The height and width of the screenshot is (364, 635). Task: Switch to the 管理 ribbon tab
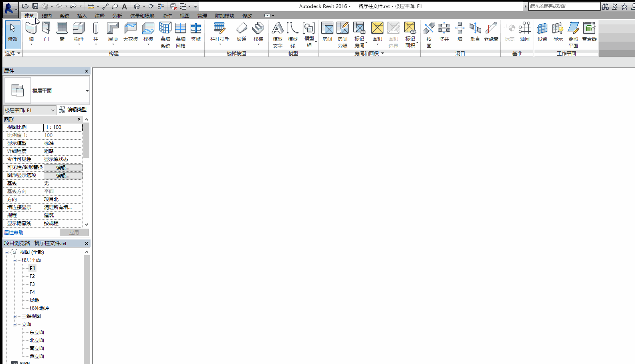(x=202, y=16)
